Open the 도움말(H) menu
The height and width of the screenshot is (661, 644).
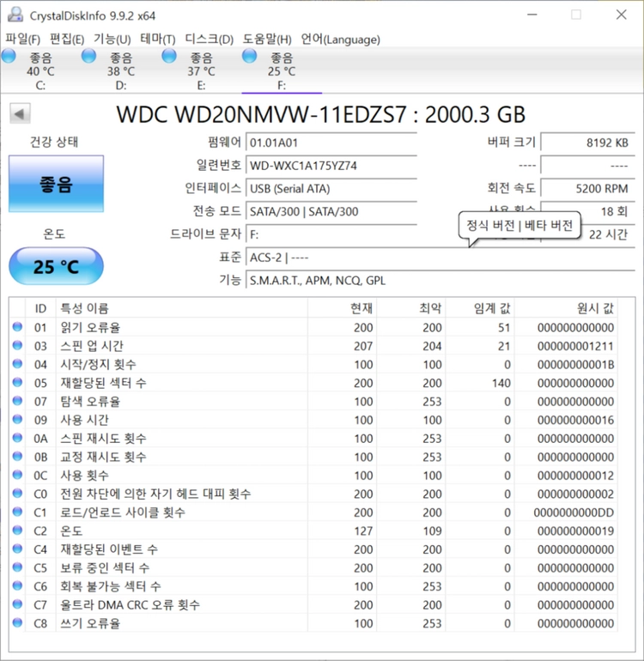click(267, 39)
